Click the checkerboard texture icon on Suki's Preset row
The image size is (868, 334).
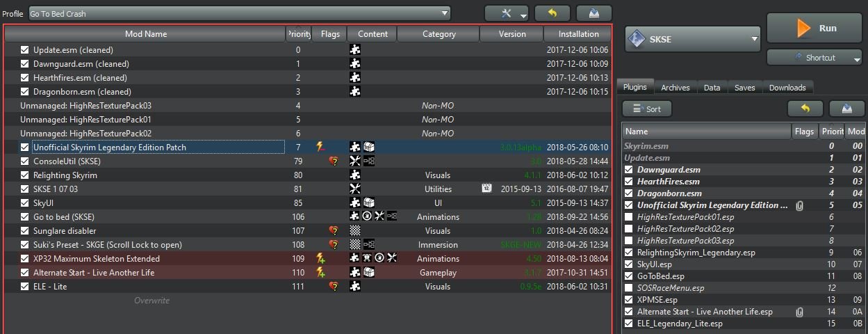355,244
